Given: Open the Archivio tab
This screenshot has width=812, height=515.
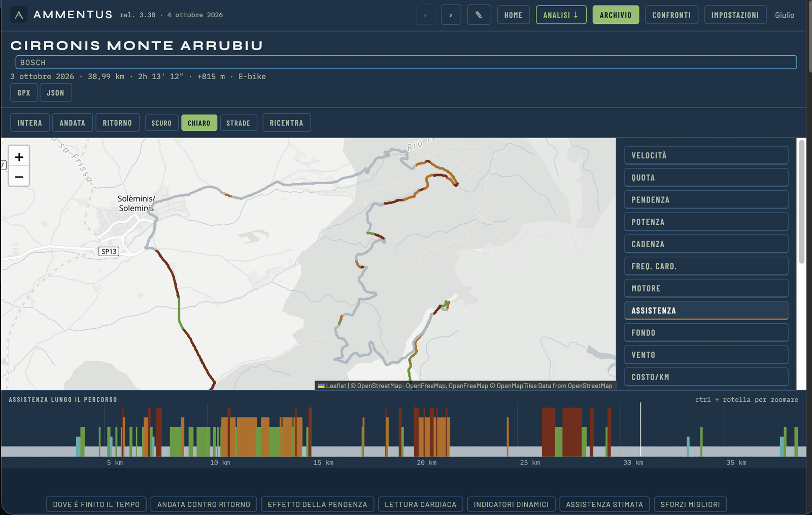Looking at the screenshot, I should pyautogui.click(x=616, y=15).
